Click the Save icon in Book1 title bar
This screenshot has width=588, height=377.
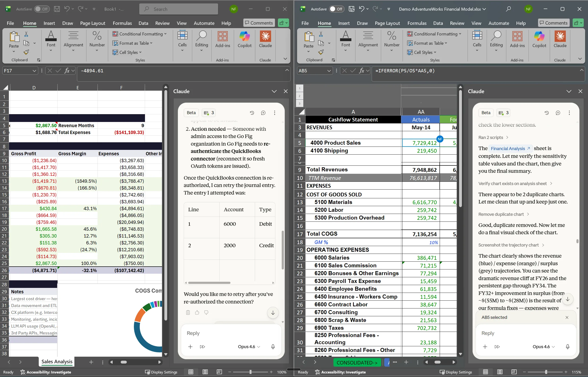(x=57, y=9)
